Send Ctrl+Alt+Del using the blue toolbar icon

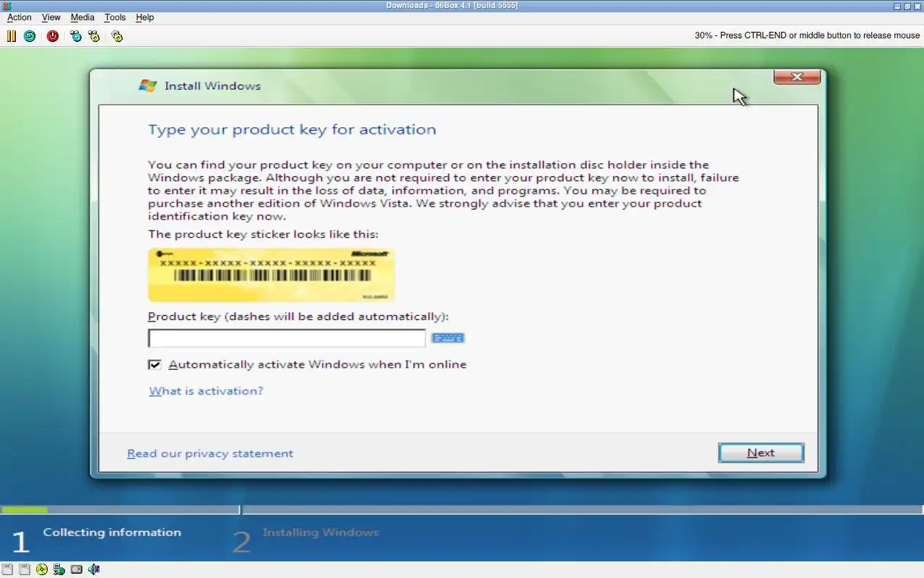76,35
